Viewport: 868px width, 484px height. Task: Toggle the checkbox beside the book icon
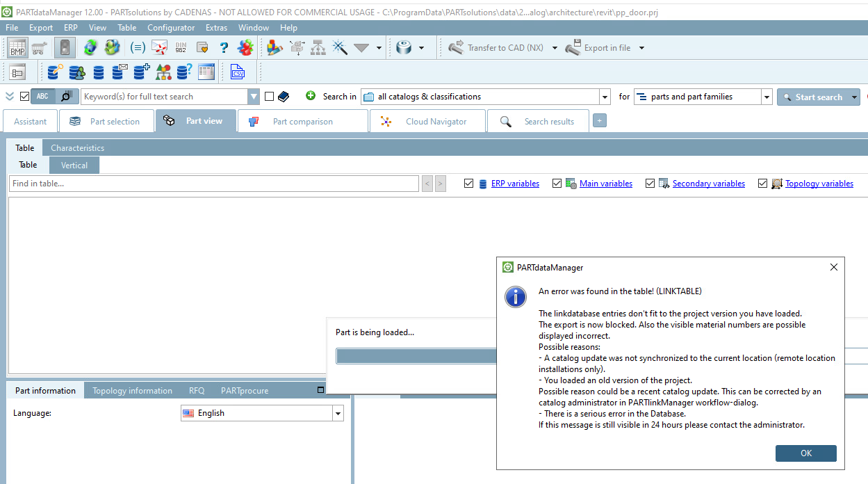coord(269,97)
